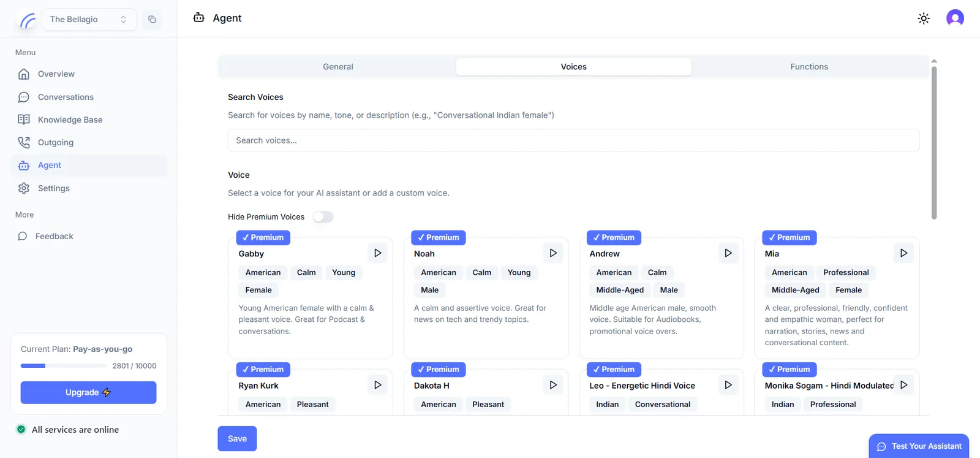980x458 pixels.
Task: Play the Mia voice preview
Action: [903, 253]
